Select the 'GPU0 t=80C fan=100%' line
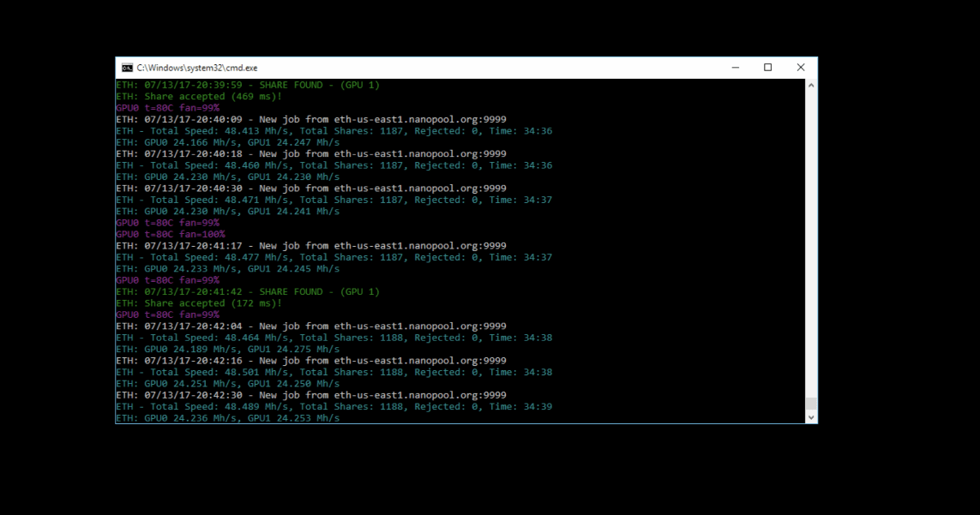 (x=171, y=234)
